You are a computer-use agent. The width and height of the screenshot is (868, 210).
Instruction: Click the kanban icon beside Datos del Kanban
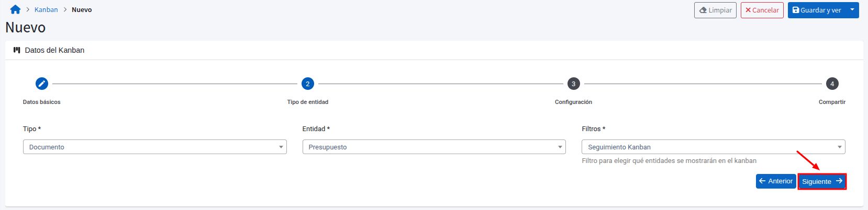click(x=17, y=51)
